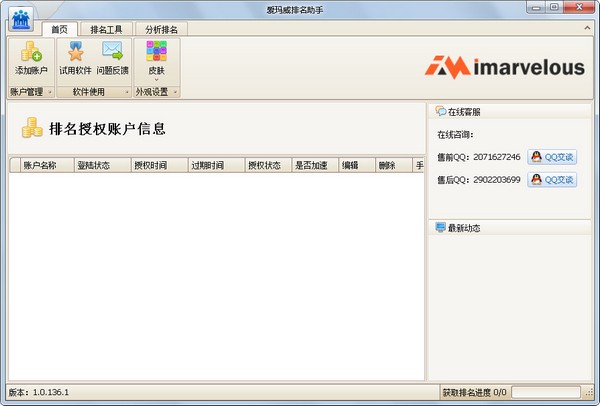Expand the 外观设置 group launcher
The image size is (600, 406).
click(x=175, y=92)
